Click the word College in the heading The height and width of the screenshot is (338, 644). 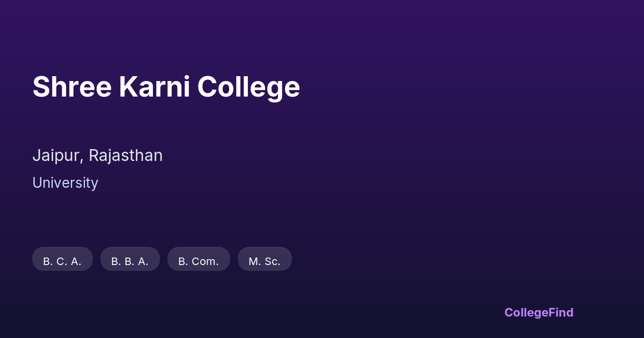[x=248, y=87]
